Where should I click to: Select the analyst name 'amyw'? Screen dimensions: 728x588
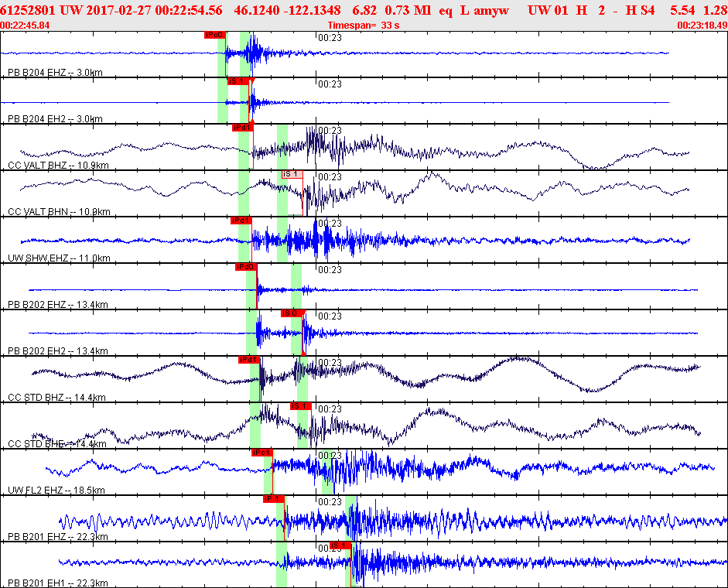491,11
